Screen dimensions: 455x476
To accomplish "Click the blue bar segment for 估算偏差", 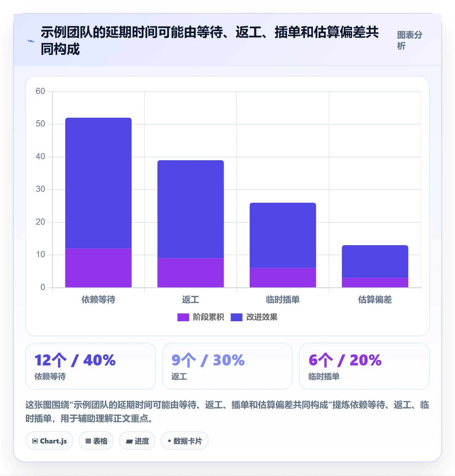I will pos(375,261).
